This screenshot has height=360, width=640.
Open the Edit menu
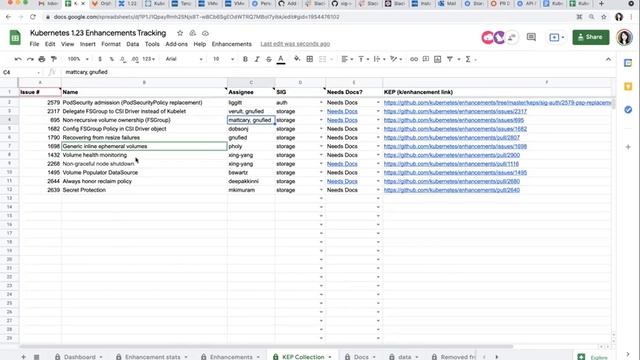coord(50,44)
